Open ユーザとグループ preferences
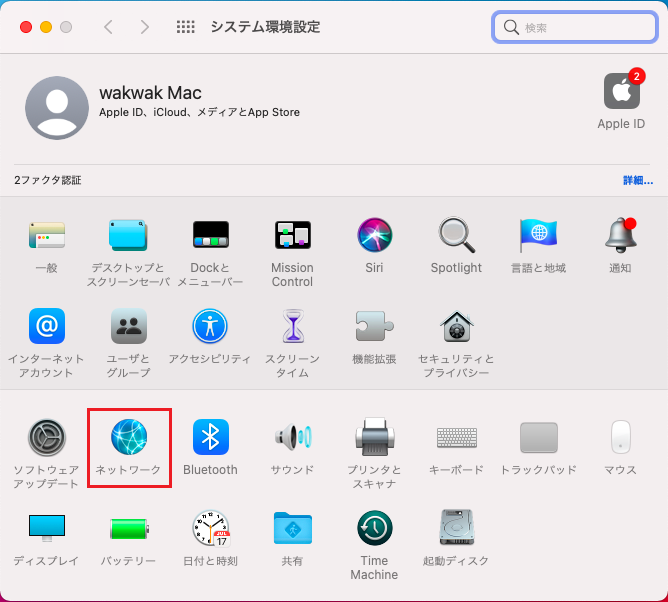 click(x=129, y=326)
